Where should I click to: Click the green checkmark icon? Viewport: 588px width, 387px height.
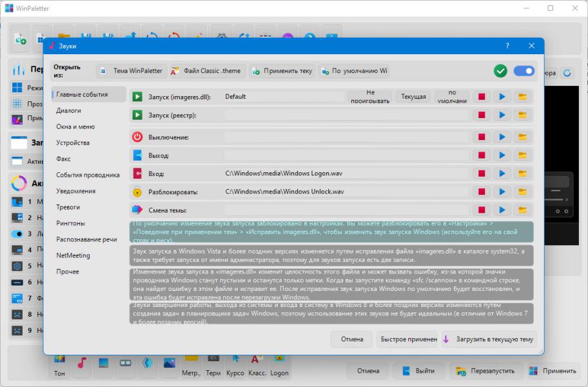click(500, 71)
